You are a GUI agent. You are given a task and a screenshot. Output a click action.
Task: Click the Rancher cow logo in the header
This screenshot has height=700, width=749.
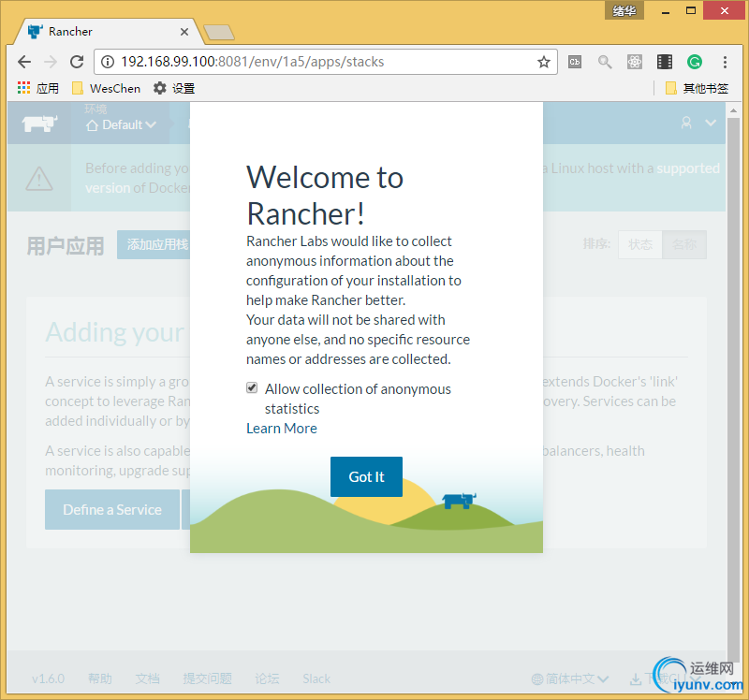(40, 124)
